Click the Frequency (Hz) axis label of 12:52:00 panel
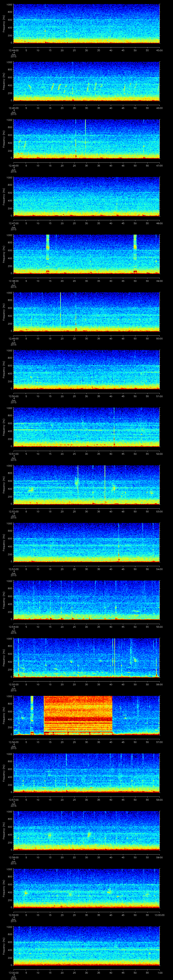The height and width of the screenshot is (980, 173). pyautogui.click(x=4, y=484)
